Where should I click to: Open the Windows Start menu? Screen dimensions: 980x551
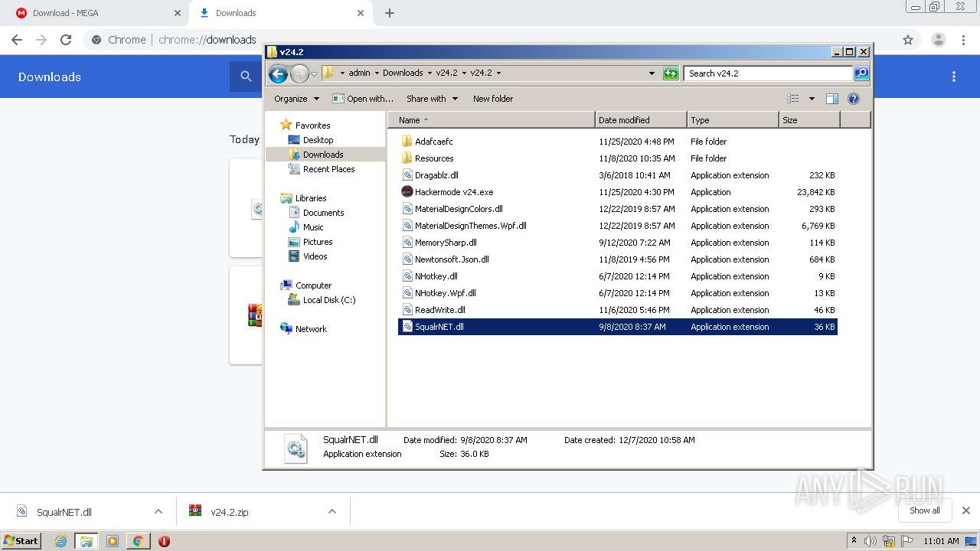[x=21, y=541]
